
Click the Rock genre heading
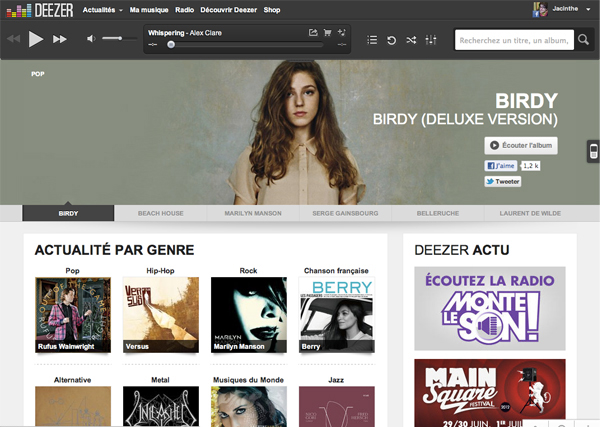[248, 271]
